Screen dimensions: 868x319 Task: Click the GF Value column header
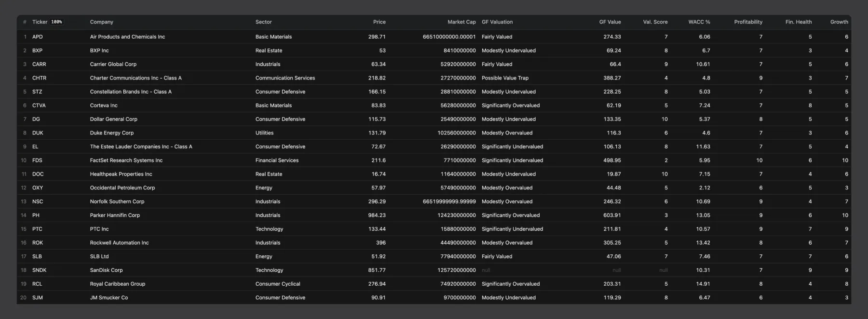click(x=610, y=22)
